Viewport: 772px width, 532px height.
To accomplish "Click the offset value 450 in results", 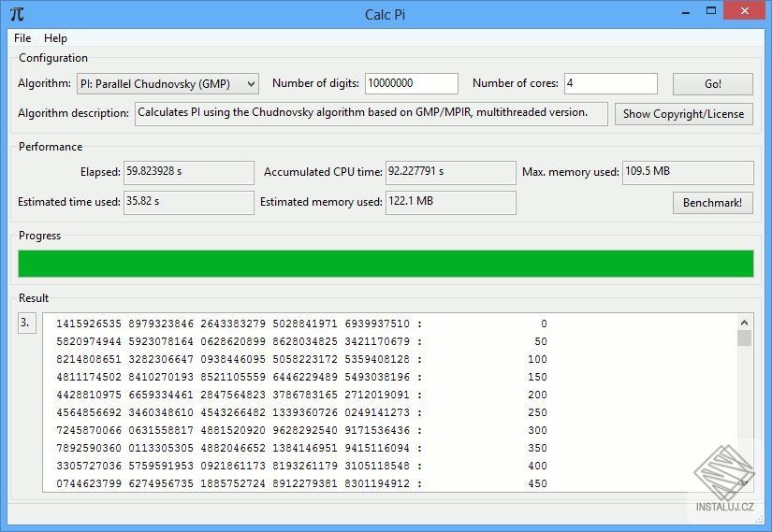I will (537, 483).
